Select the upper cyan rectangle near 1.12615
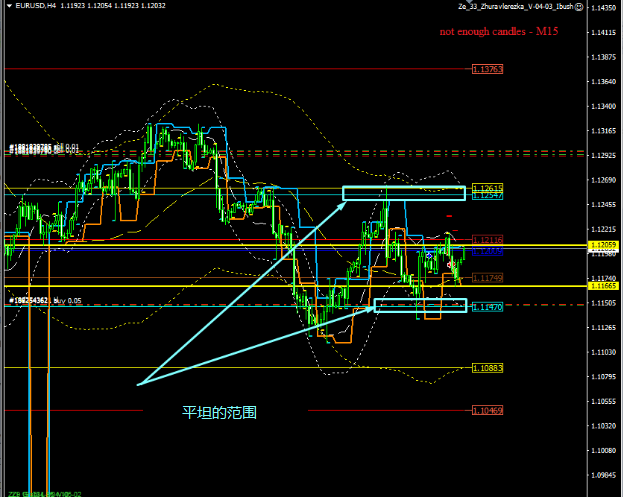Viewport: 623px width, 498px height. (404, 193)
